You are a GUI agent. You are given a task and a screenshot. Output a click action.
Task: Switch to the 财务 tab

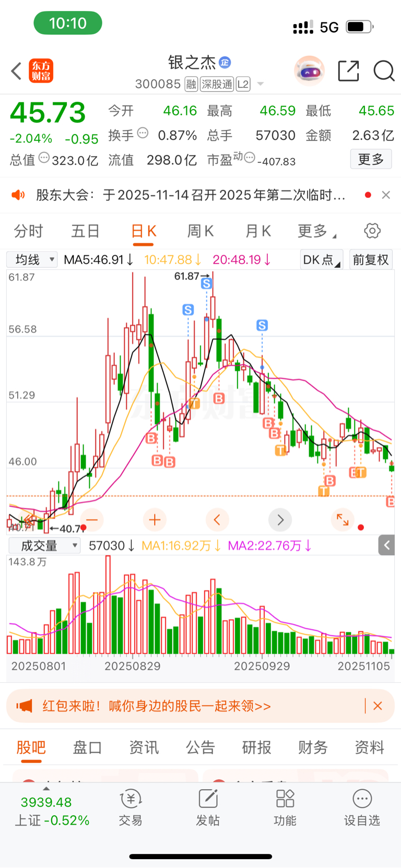click(313, 747)
